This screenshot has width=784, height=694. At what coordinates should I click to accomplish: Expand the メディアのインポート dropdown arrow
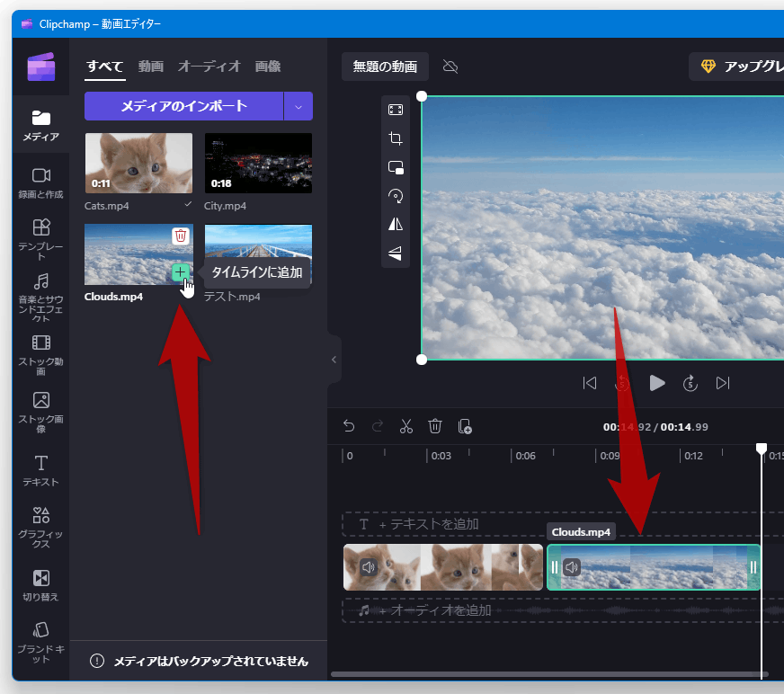298,106
